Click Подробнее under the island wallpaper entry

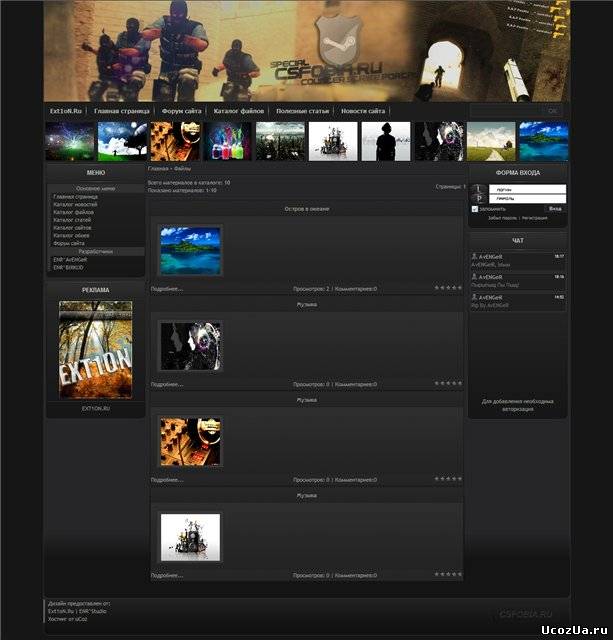[x=167, y=289]
